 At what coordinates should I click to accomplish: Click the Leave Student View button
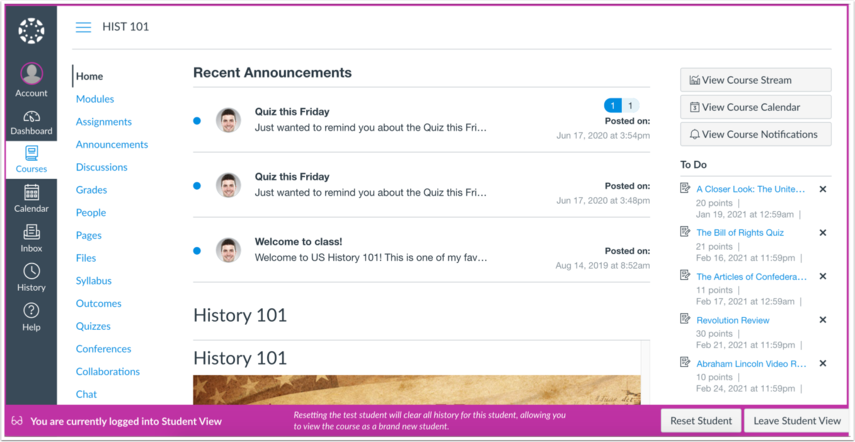797,421
